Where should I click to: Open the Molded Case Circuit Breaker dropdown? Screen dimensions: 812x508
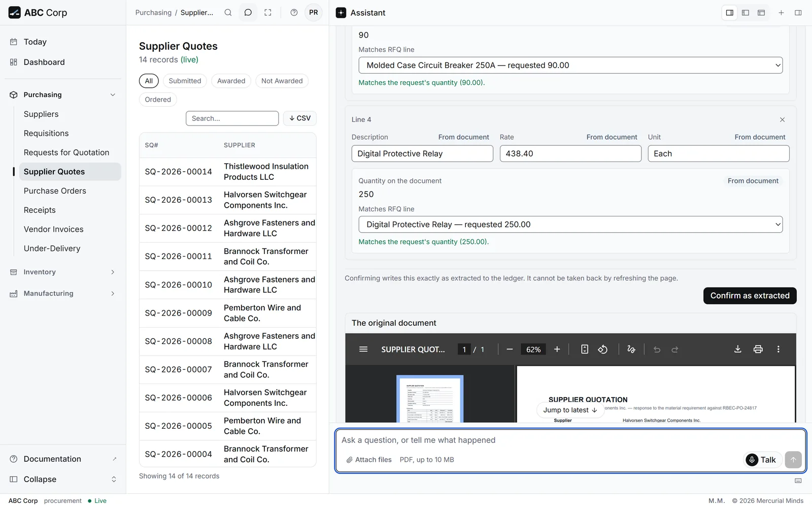570,65
